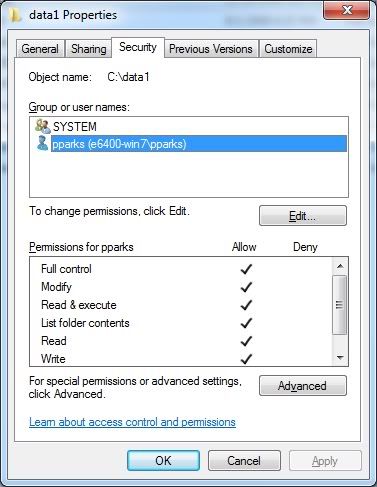Click the permissions list down arrow
This screenshot has height=487, width=377.
point(340,358)
